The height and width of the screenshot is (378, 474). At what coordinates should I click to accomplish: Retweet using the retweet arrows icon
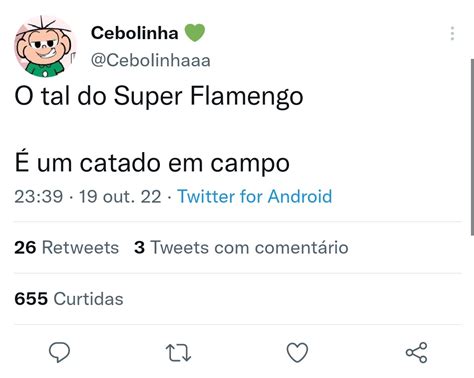click(x=178, y=353)
